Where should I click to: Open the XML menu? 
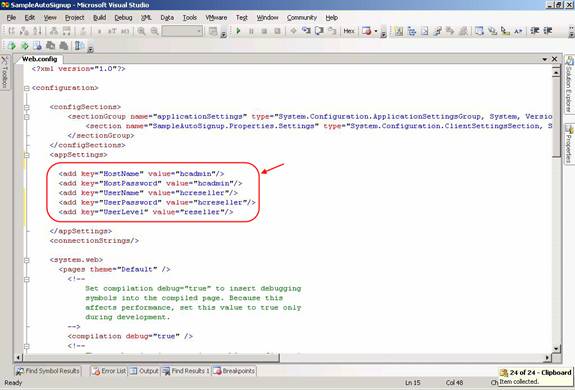click(x=146, y=17)
